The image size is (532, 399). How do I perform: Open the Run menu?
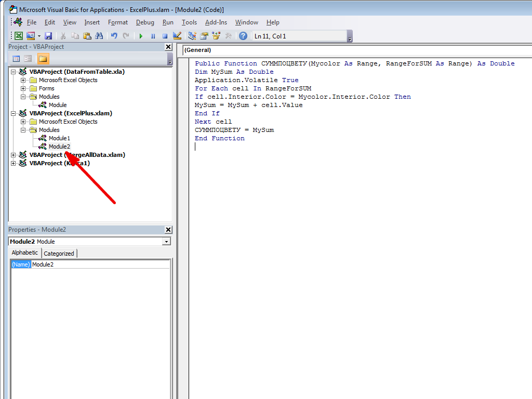168,22
